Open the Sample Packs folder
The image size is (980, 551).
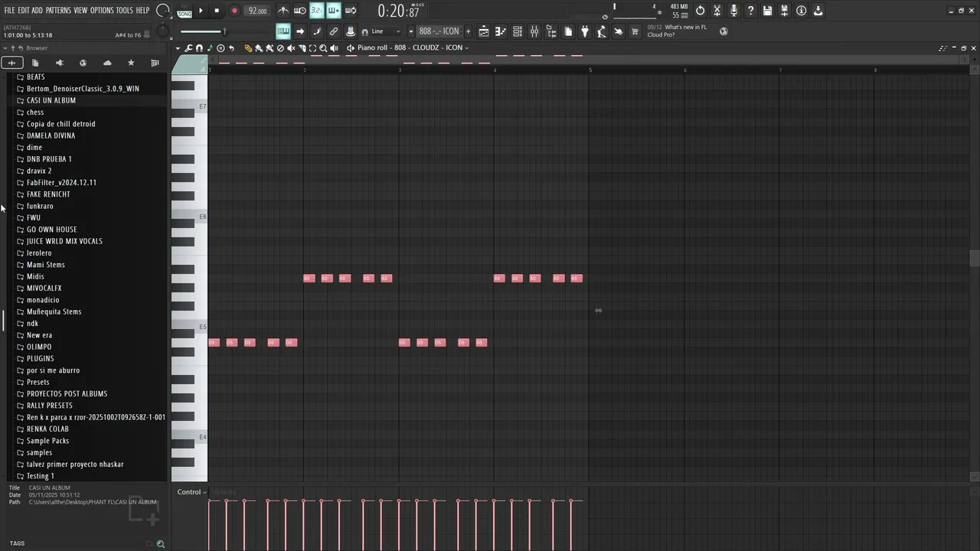47,441
